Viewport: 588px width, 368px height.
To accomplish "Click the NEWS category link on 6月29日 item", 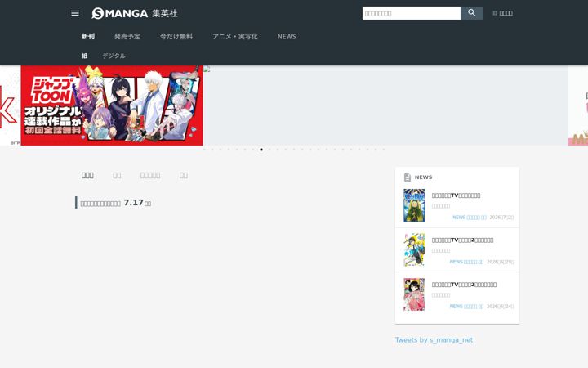I will (x=466, y=262).
